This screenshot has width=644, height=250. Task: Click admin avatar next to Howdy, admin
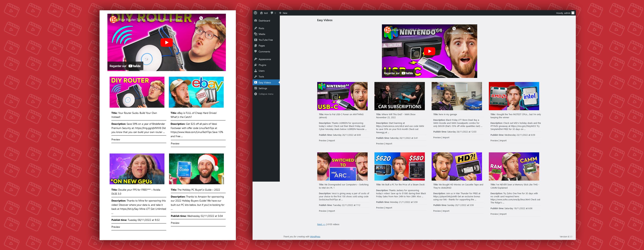573,13
